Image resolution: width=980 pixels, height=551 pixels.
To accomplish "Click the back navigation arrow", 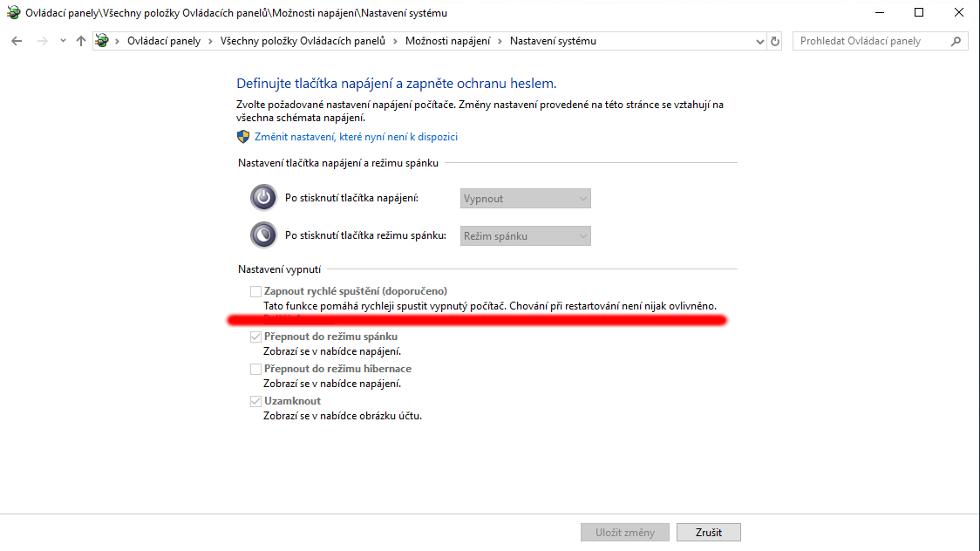I will point(17,41).
